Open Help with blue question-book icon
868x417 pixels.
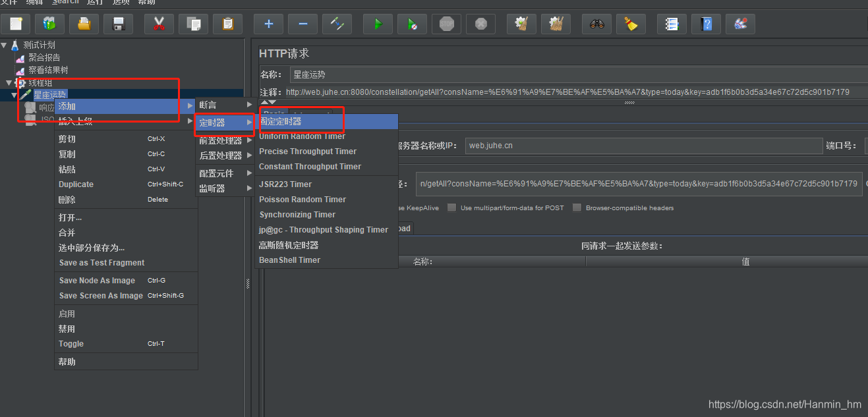tap(706, 24)
